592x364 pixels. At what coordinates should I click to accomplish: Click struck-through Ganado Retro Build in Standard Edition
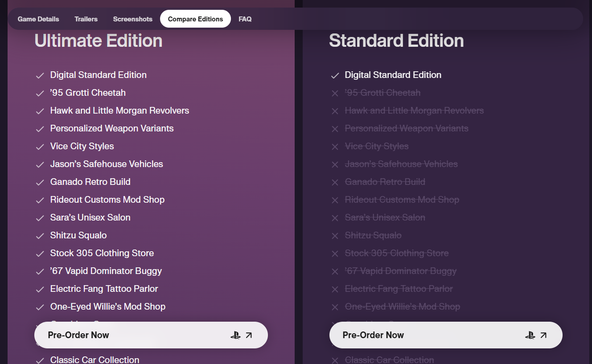coord(385,182)
